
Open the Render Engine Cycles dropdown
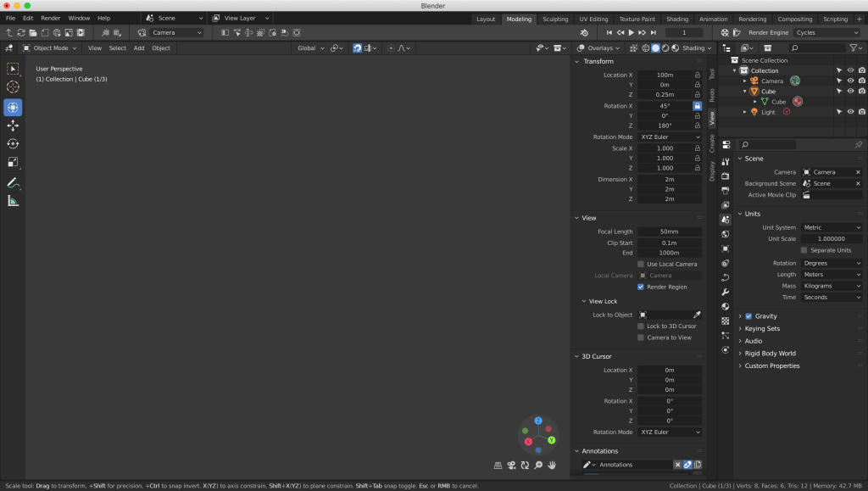tap(826, 32)
